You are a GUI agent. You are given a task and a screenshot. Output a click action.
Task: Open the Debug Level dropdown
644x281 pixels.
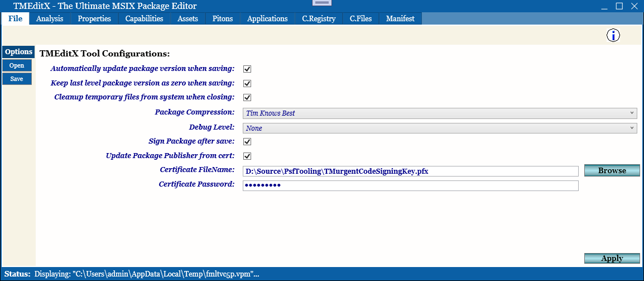pos(440,128)
